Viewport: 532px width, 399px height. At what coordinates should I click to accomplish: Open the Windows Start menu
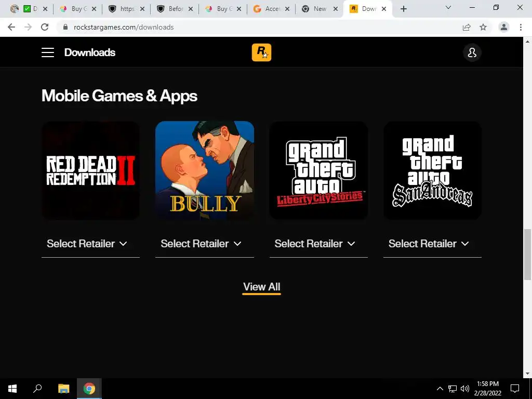(x=12, y=389)
